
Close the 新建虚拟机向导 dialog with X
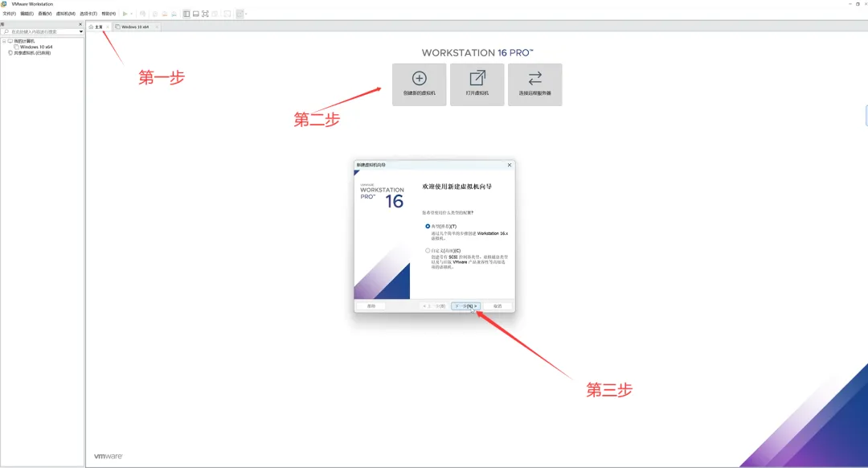510,165
